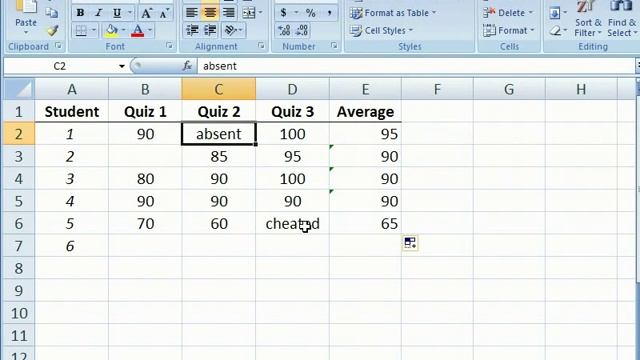Click the Decrease Decimal icon
The width and height of the screenshot is (640, 360).
click(x=302, y=31)
